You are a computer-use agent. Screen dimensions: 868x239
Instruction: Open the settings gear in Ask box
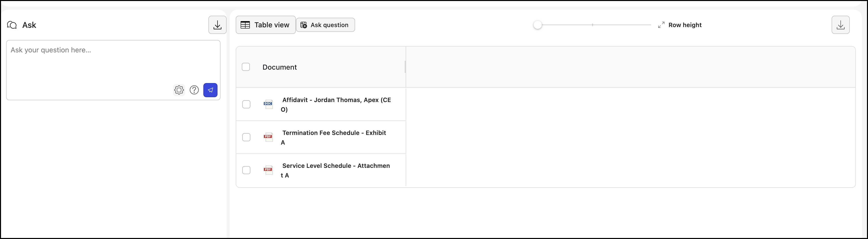pos(179,90)
